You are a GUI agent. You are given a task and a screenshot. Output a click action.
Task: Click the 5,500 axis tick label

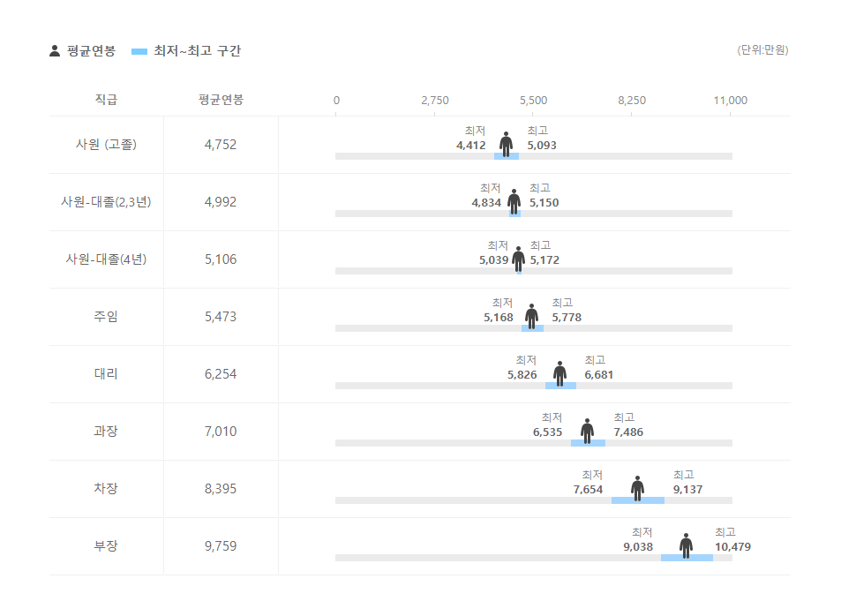coord(533,101)
